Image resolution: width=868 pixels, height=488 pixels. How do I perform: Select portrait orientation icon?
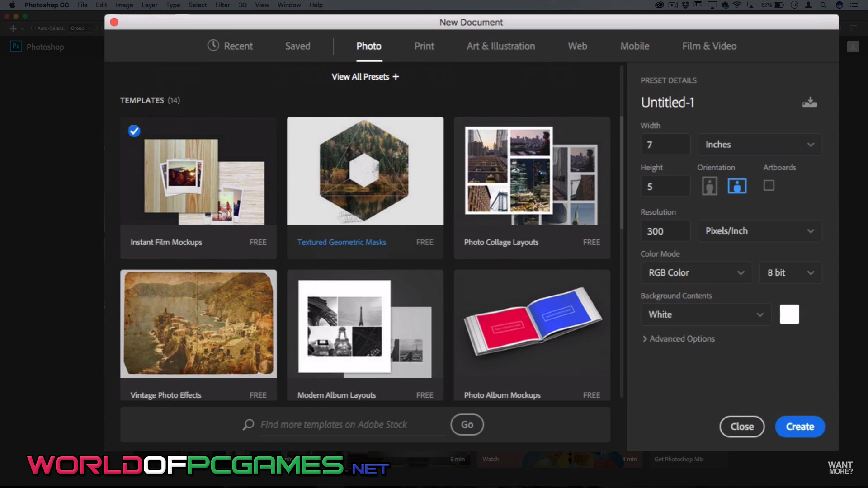709,186
